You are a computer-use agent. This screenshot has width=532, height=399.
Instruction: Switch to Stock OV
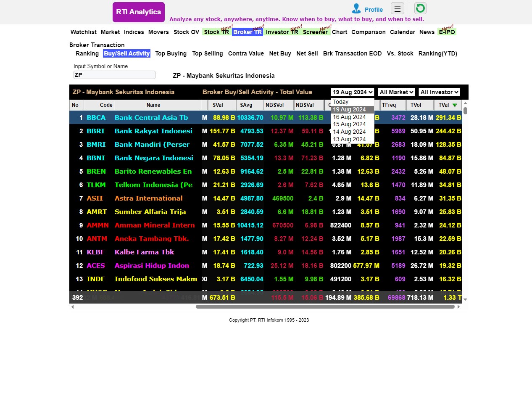click(187, 32)
